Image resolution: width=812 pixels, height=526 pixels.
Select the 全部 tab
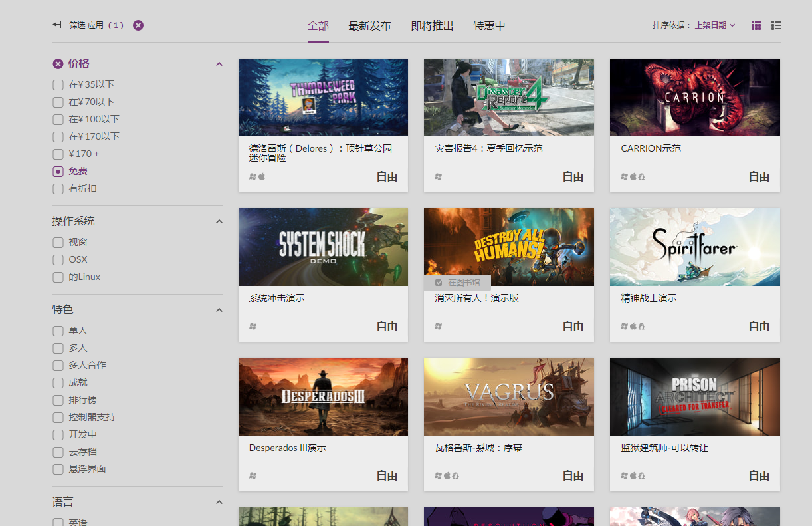(x=318, y=25)
